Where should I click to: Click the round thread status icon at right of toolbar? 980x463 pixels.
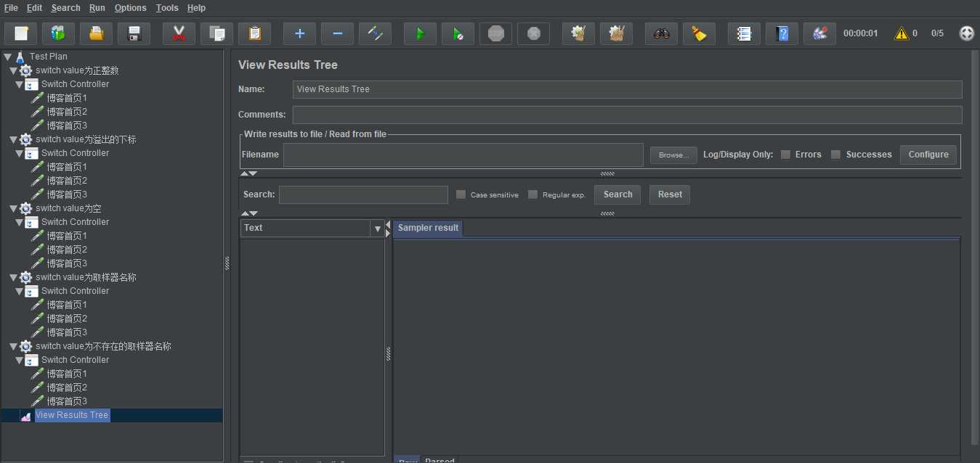click(966, 33)
